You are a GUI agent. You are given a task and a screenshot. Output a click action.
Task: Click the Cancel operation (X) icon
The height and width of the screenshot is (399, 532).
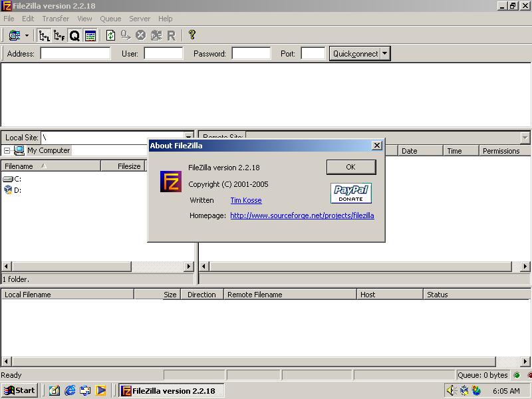click(140, 35)
